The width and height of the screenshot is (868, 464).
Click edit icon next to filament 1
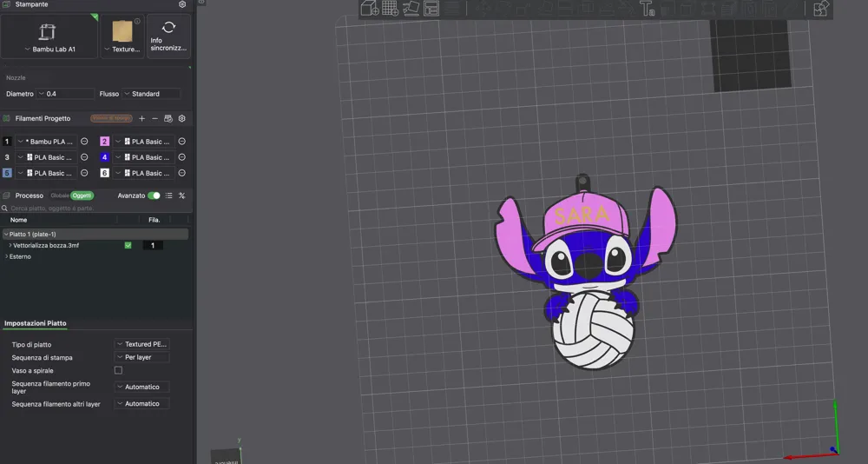click(84, 142)
